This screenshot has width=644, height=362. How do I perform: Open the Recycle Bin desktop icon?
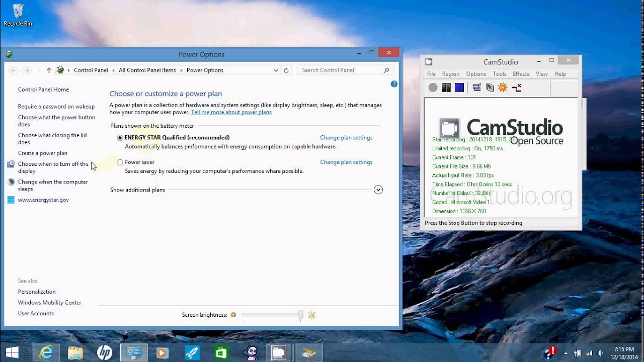point(18,15)
